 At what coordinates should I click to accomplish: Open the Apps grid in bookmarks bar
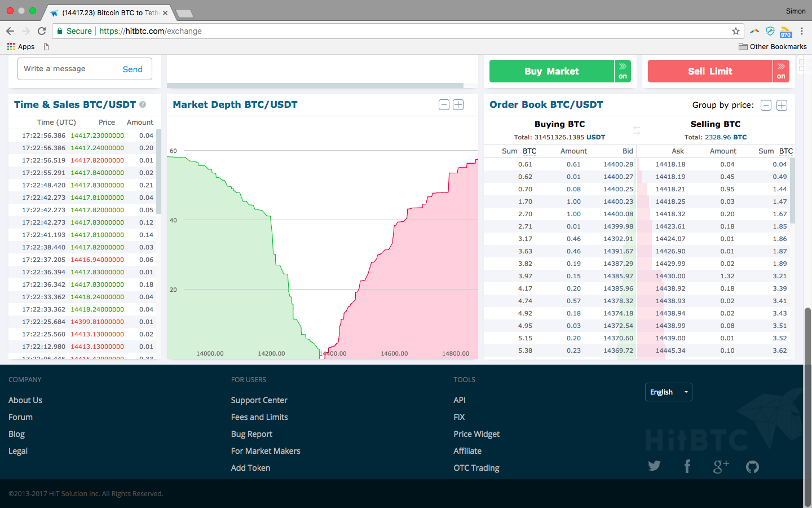[21, 47]
